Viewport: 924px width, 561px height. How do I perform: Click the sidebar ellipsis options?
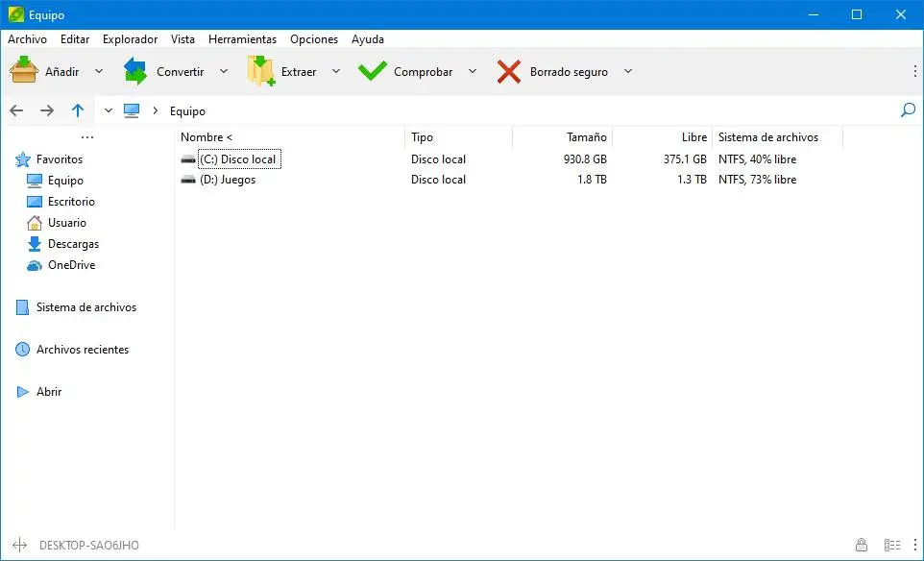click(87, 137)
